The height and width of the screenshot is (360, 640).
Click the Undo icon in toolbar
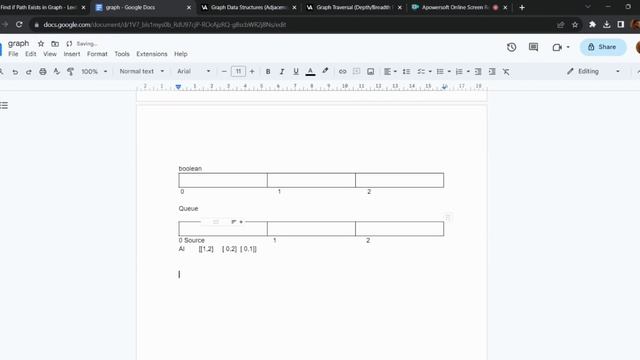pos(15,72)
